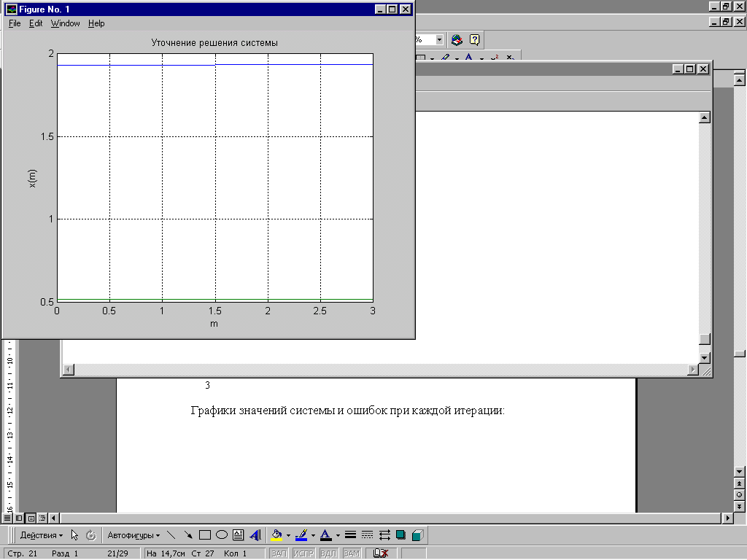Screen dimensions: 747x560
Task: Select the pointer (Select Objects) tool
Action: [x=75, y=535]
